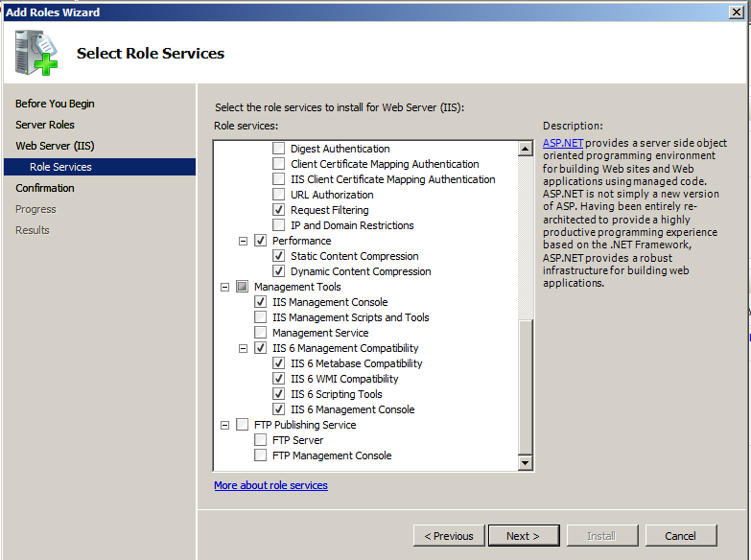Go to Before You Begin step
This screenshot has width=751, height=560.
coord(55,104)
